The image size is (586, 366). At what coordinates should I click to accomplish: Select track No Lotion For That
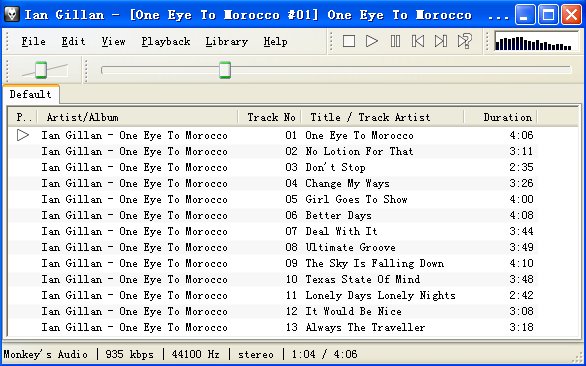pos(359,151)
